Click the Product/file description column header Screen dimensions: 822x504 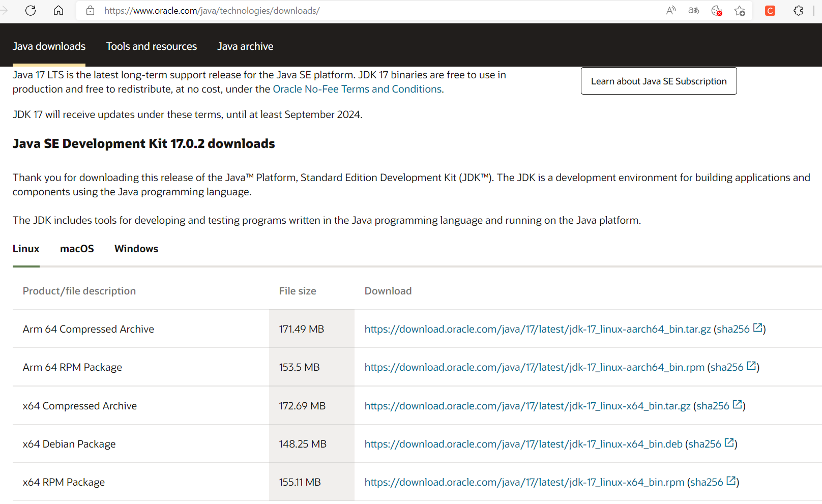79,291
